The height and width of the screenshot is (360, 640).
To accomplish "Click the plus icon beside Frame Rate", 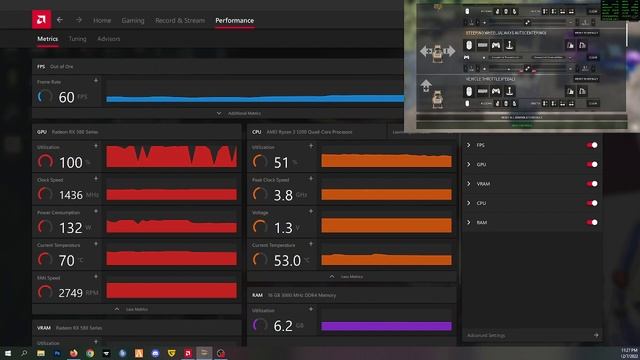I will [96, 80].
